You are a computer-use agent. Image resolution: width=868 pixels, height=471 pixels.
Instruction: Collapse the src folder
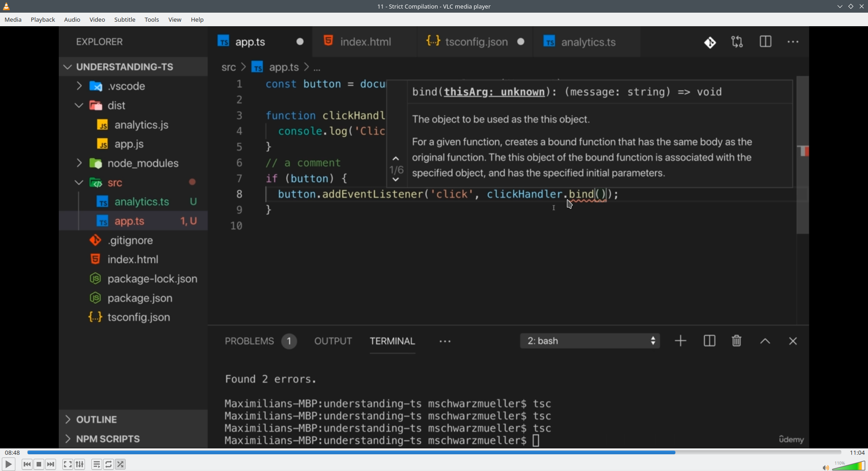(133, 183)
